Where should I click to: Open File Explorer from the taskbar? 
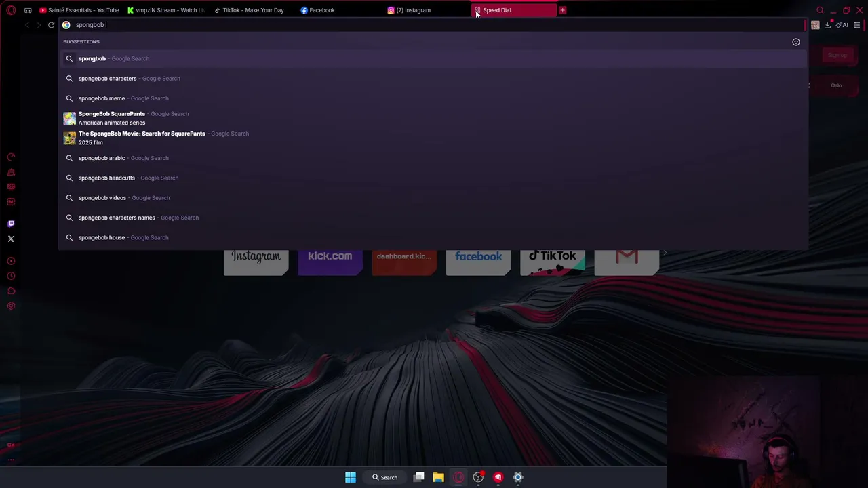[x=439, y=477]
